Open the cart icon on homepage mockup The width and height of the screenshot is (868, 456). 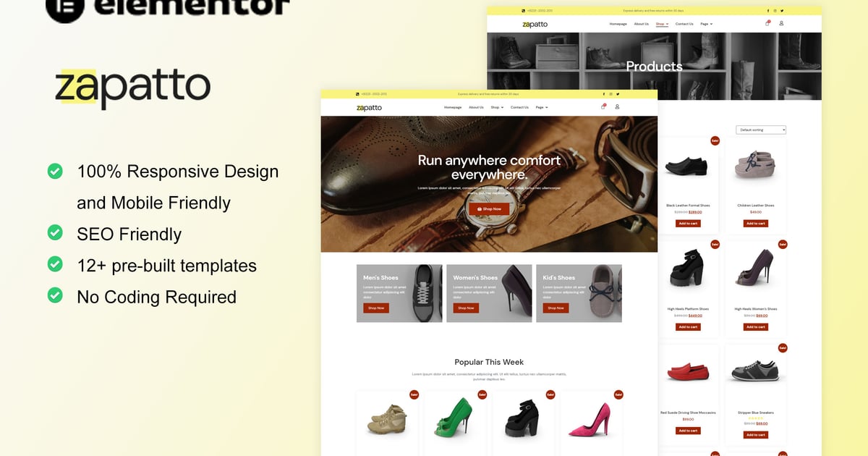603,106
